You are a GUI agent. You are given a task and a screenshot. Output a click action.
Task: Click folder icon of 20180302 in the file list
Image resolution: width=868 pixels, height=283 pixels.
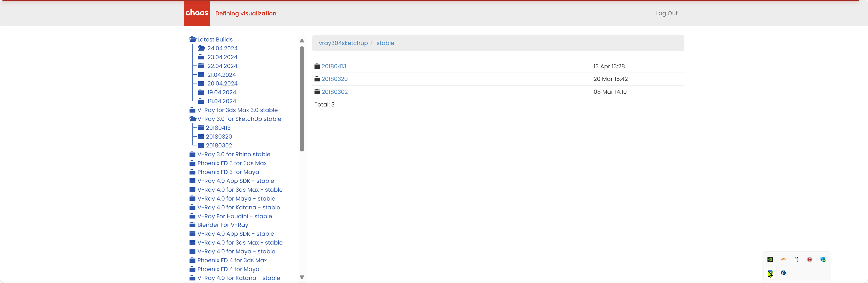click(318, 92)
